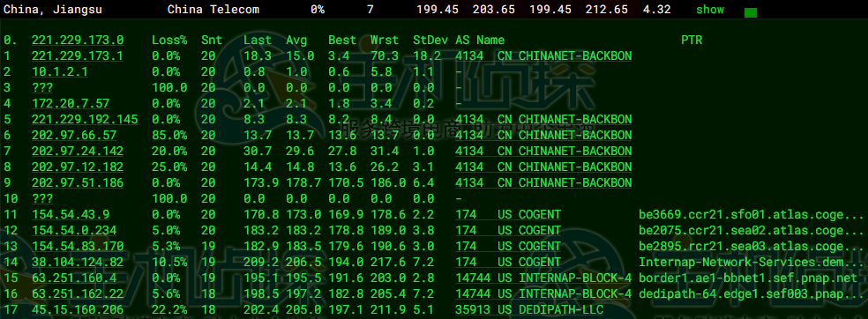Viewport: 868px width, 319px height.
Task: Click the green status square beside show
Action: [x=750, y=12]
